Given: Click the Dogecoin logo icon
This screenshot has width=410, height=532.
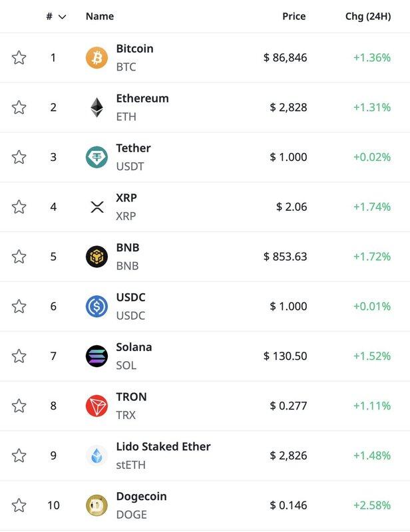Looking at the screenshot, I should (x=97, y=505).
